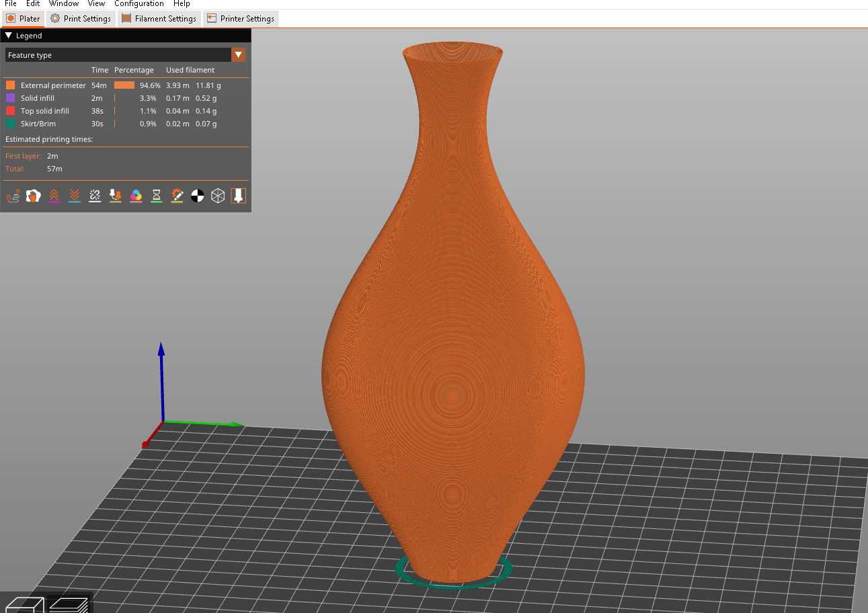Open the Help menu
The width and height of the screenshot is (868, 613).
182,4
